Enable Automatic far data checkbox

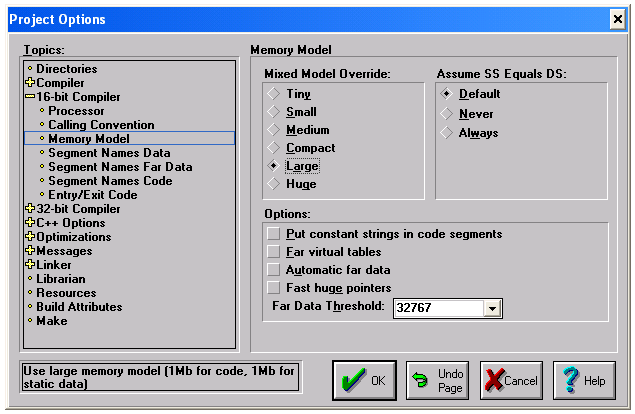click(x=274, y=270)
